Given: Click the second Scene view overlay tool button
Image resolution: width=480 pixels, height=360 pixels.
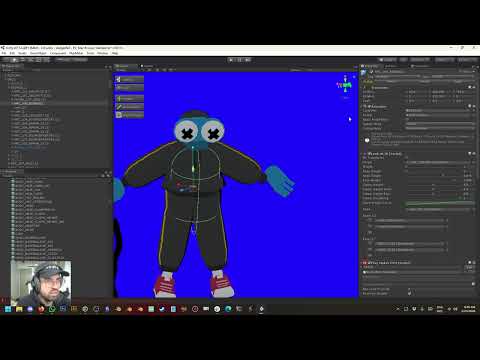Looking at the screenshot, I should click(x=129, y=88).
